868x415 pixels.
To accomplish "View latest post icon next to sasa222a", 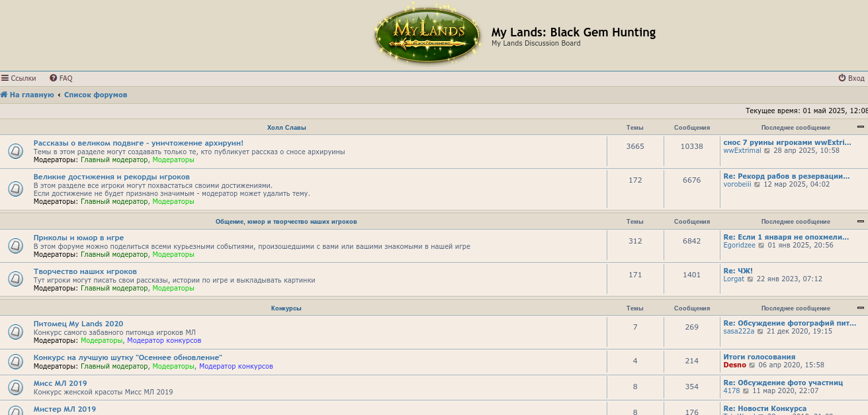I will 760,332.
